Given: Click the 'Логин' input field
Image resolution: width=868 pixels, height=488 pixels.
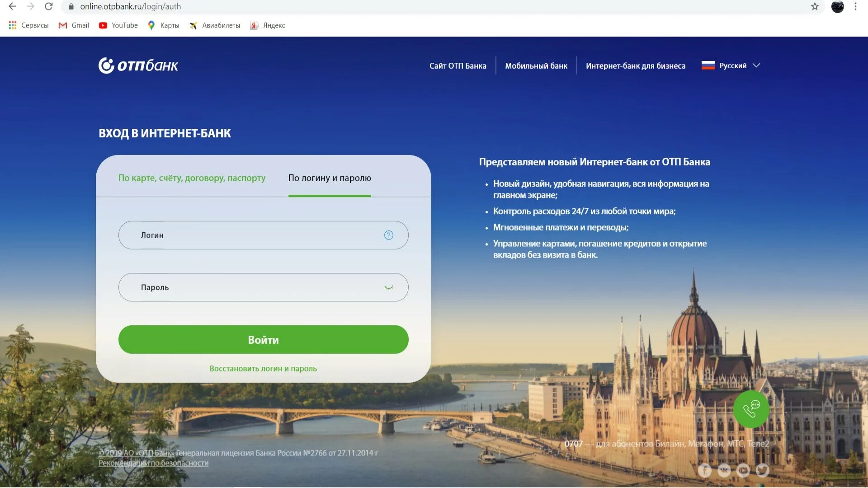Looking at the screenshot, I should click(263, 235).
